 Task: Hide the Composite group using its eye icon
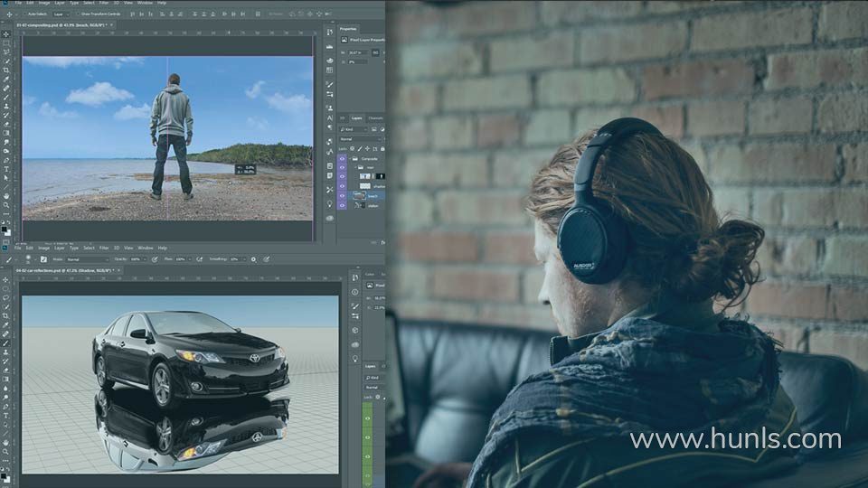coord(342,156)
